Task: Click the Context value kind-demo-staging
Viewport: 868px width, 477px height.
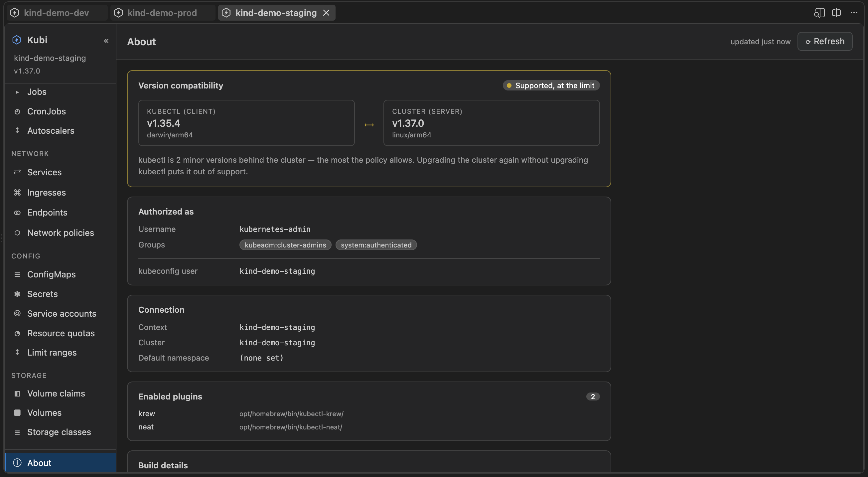Action: click(277, 327)
